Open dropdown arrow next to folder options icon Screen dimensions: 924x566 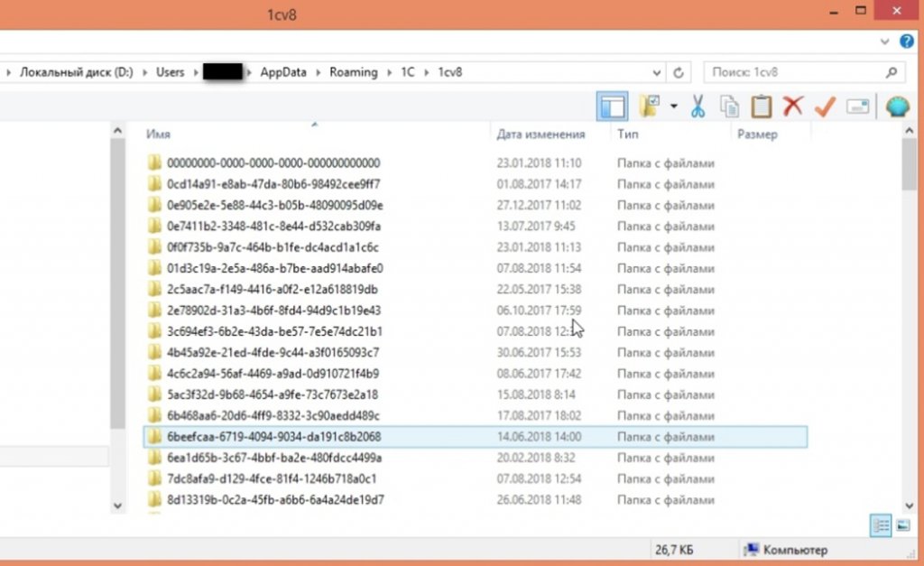pos(673,107)
